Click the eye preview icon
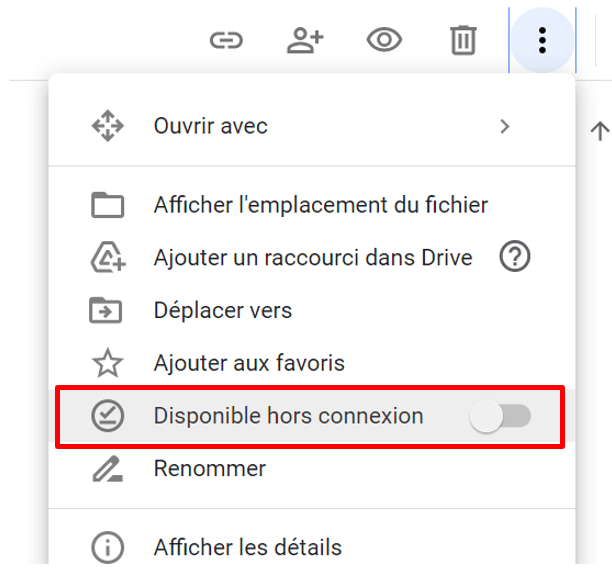 click(x=384, y=39)
